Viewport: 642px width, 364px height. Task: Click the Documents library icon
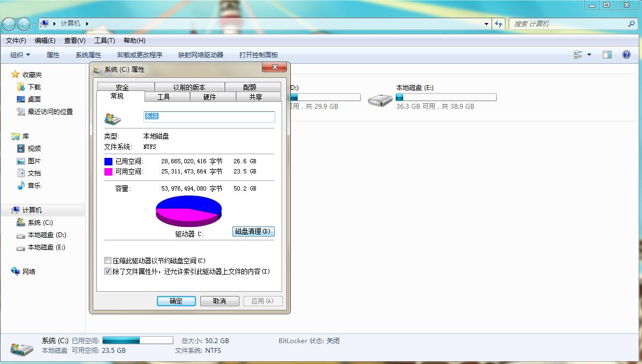[x=21, y=173]
